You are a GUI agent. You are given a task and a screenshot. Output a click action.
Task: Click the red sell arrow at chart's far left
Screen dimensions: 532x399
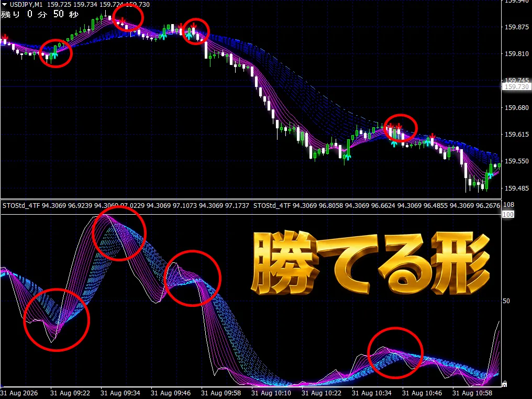tap(5, 37)
